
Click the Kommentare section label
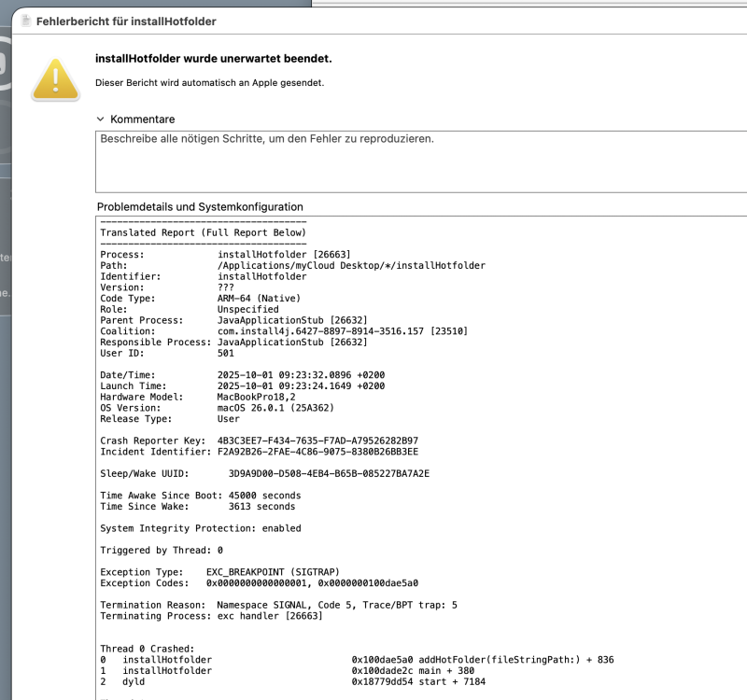pos(142,119)
